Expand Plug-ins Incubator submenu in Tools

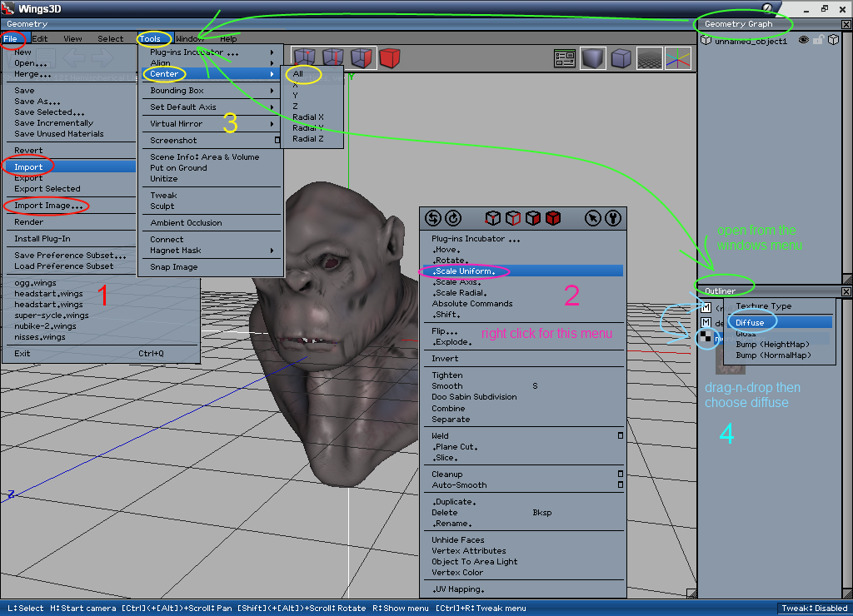[272, 52]
